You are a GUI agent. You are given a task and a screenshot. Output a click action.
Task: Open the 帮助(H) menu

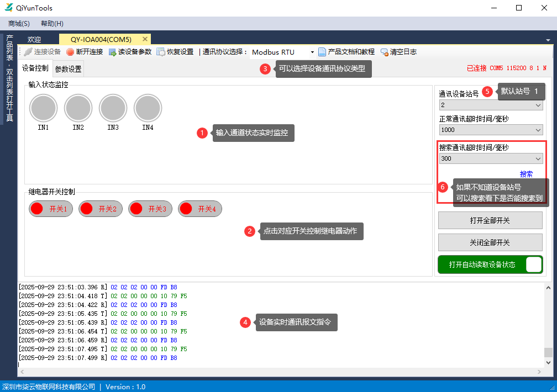[52, 24]
